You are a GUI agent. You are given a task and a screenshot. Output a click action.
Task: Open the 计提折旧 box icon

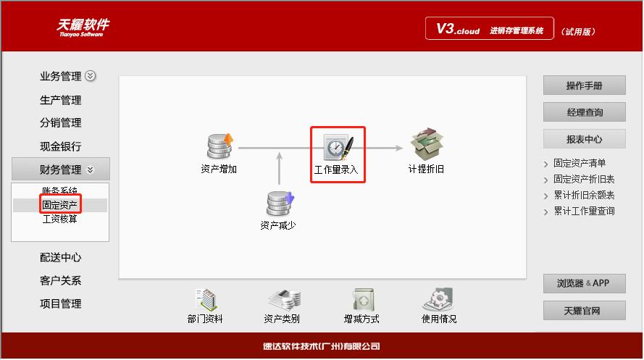point(427,144)
